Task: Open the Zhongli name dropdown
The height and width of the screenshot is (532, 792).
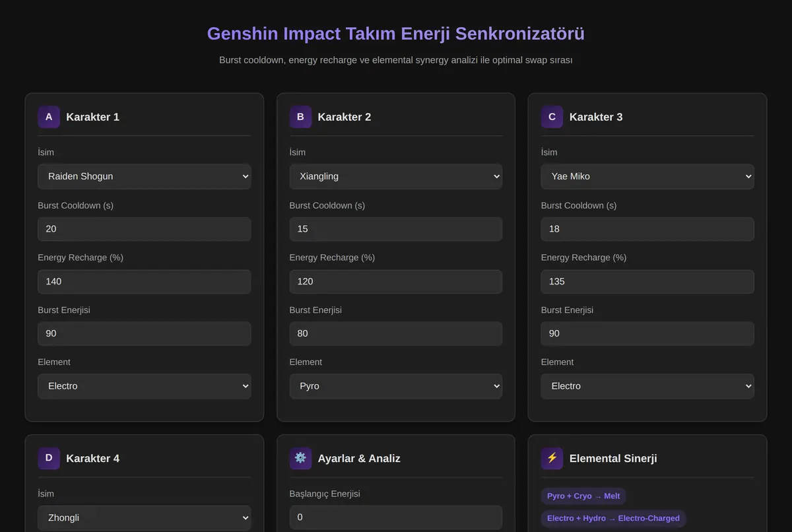Action: tap(145, 517)
